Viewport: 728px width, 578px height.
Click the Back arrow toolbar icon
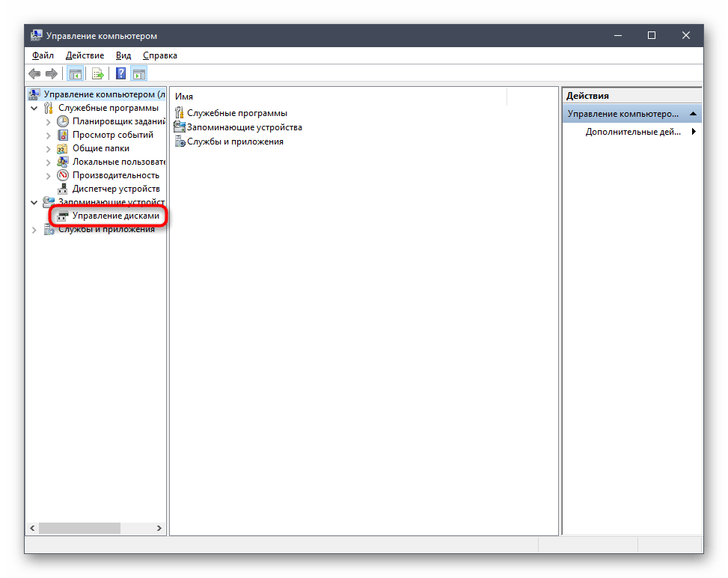point(34,73)
